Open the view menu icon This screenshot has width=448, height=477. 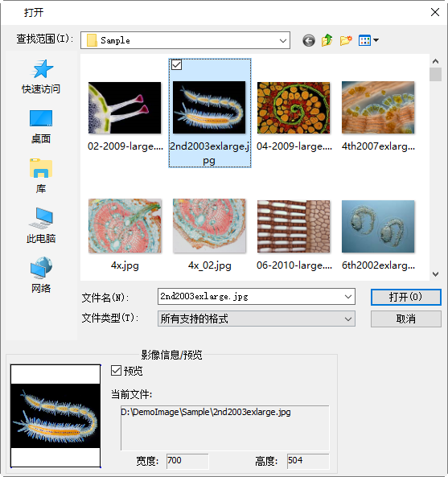(368, 40)
